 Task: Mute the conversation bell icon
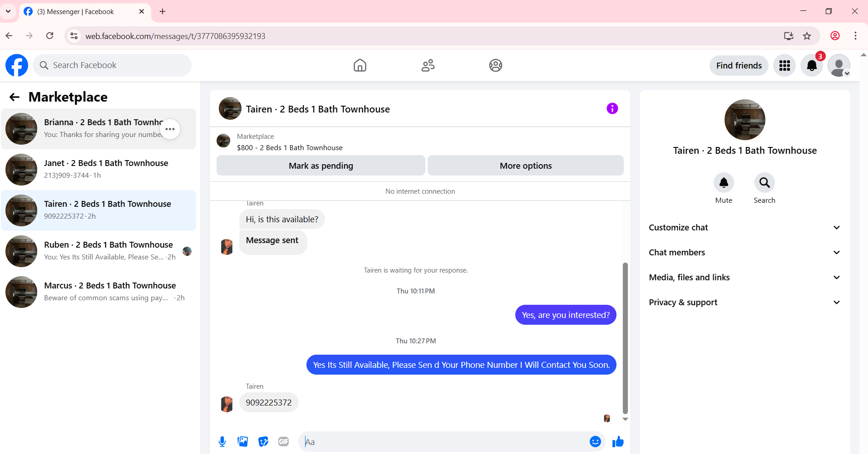[724, 183]
